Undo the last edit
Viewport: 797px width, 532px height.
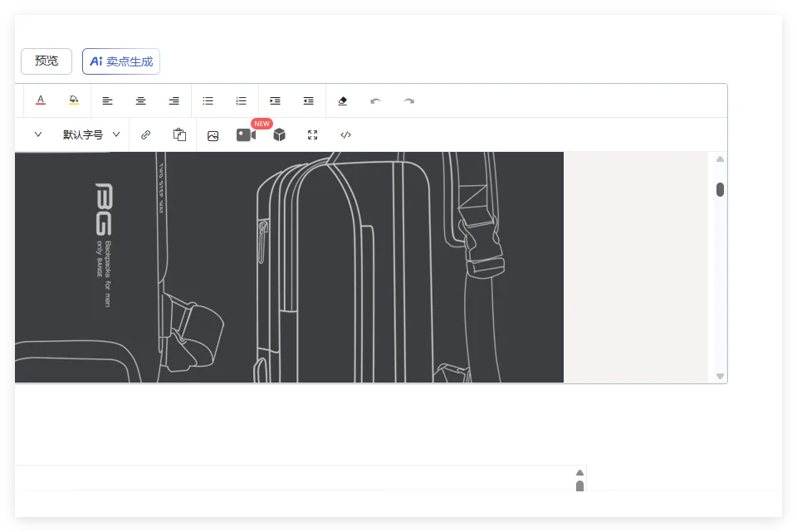[375, 100]
